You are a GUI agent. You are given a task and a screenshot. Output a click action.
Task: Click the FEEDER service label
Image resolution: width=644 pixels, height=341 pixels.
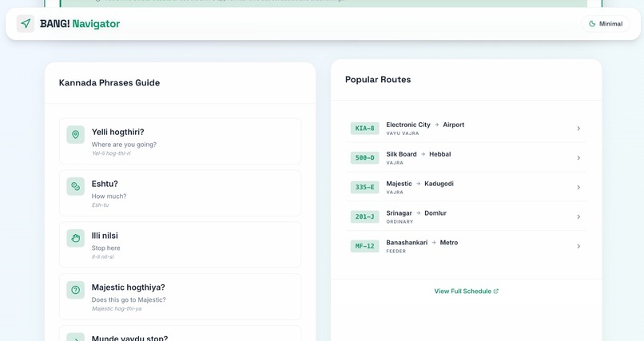(x=396, y=251)
